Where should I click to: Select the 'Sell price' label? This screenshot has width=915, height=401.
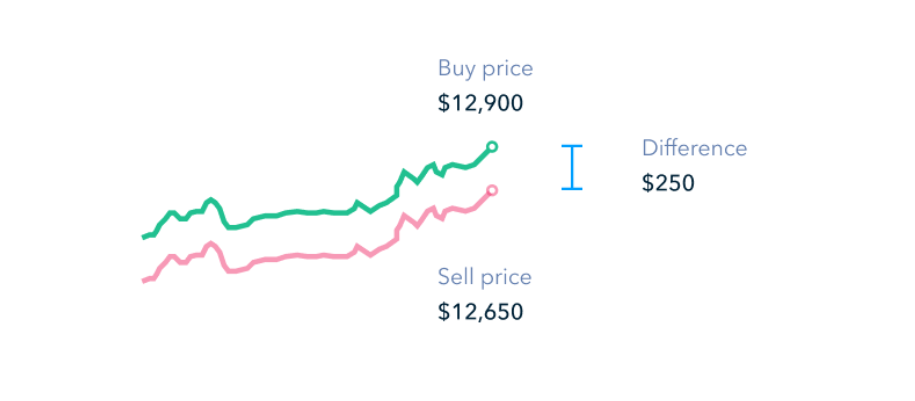click(x=485, y=277)
